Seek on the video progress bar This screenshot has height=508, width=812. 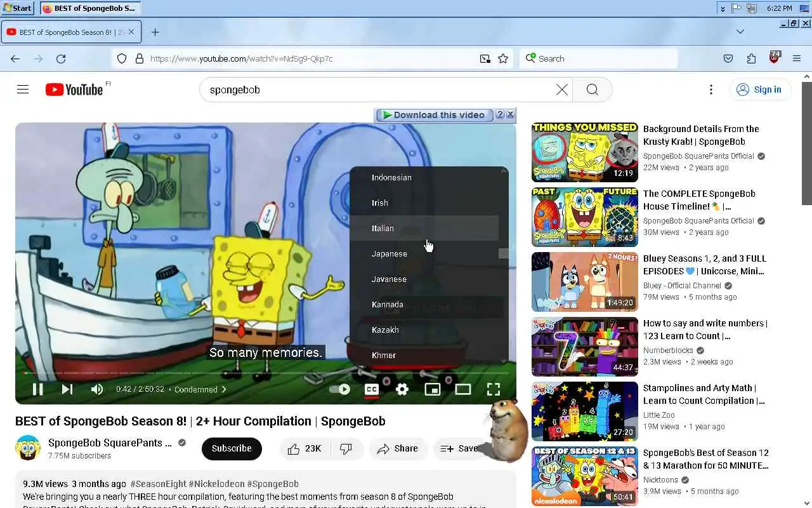(266, 373)
